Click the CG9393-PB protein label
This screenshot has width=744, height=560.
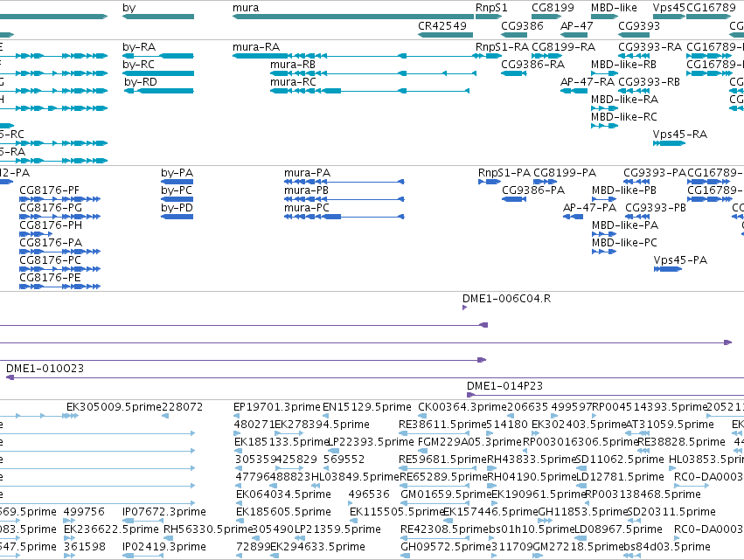click(x=656, y=208)
